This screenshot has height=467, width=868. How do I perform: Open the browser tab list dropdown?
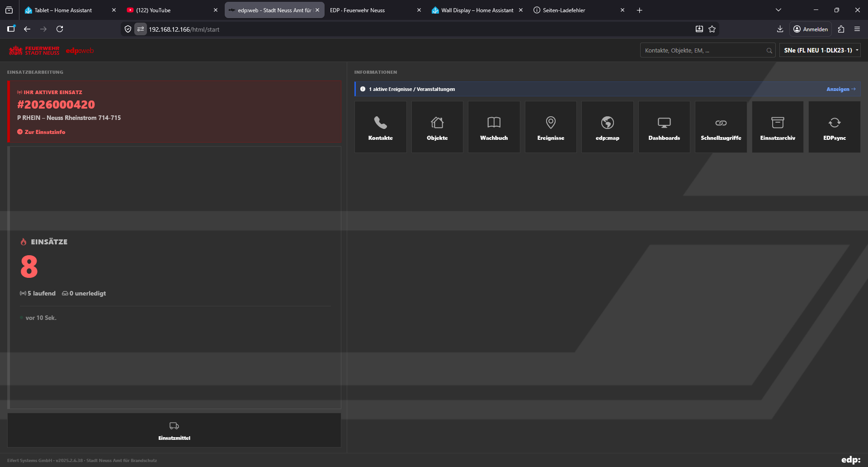pyautogui.click(x=778, y=10)
